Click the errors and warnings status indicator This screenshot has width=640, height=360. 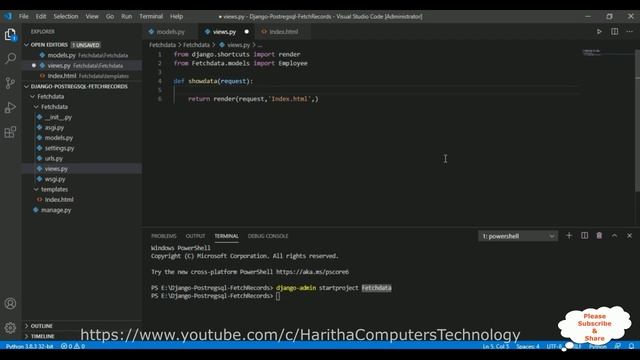click(73, 346)
